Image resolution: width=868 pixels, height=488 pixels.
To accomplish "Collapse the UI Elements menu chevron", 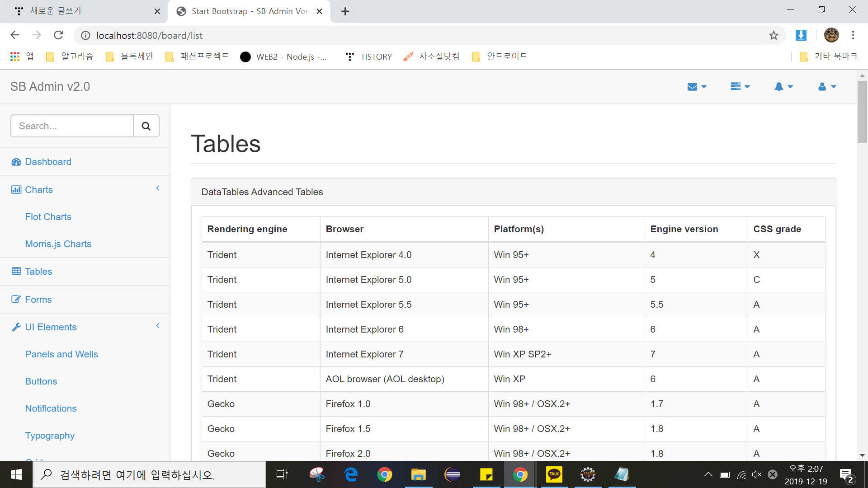I will coord(158,326).
